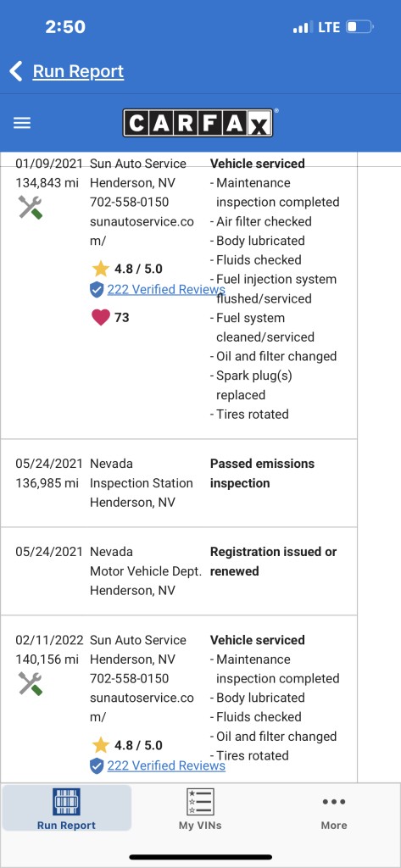Tap the pink heart icon with 73
Viewport: 401px width, 868px height.
(x=100, y=317)
